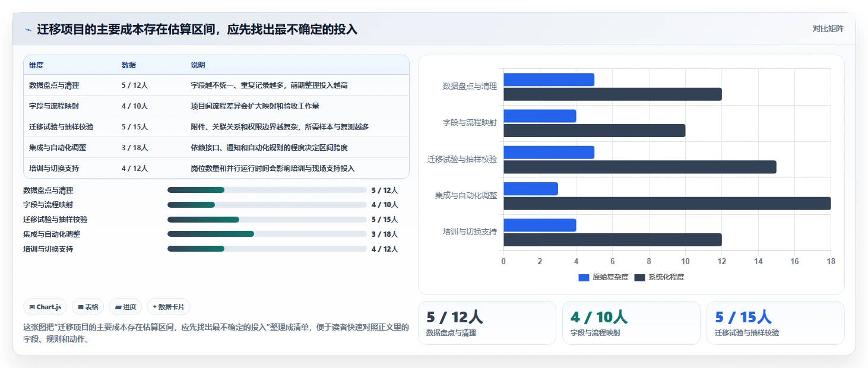Select the 表格 tag chip
The height and width of the screenshot is (368, 868).
tap(88, 307)
